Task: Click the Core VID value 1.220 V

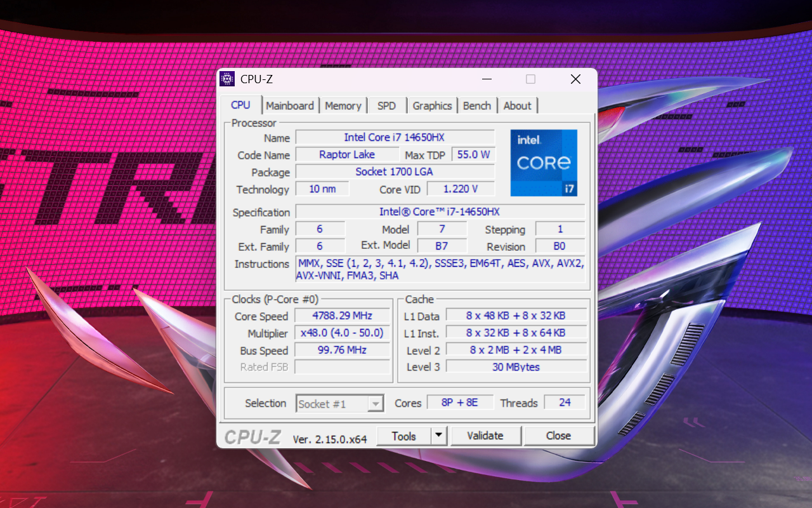Action: click(x=461, y=189)
